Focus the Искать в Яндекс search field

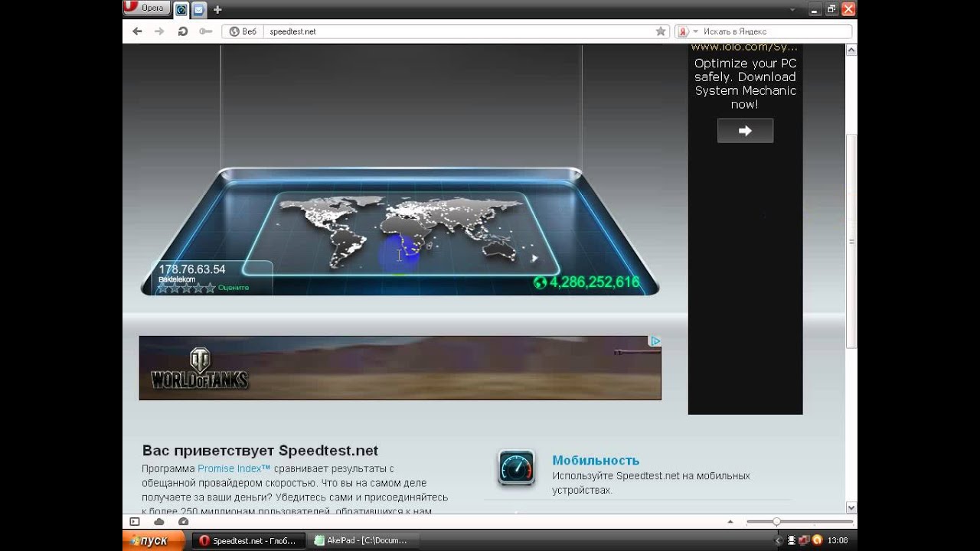[776, 31]
